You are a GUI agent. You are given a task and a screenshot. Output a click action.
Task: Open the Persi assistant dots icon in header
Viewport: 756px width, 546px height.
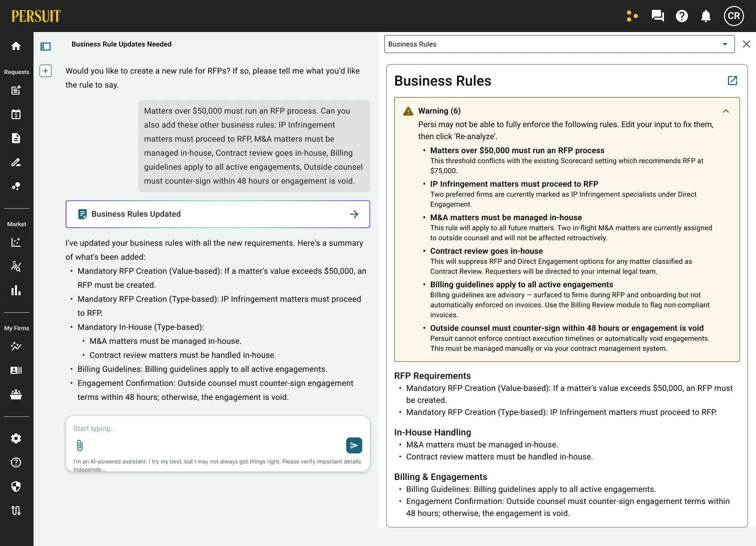(x=632, y=16)
